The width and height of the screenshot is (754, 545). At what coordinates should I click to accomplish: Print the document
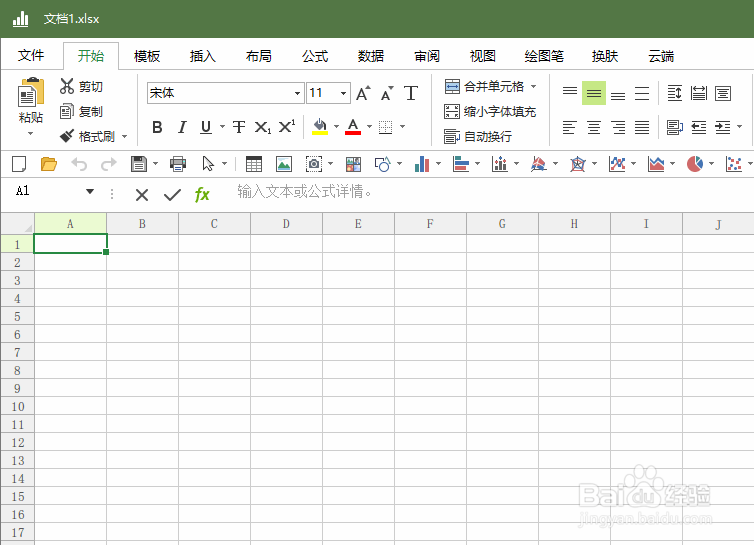pyautogui.click(x=178, y=164)
